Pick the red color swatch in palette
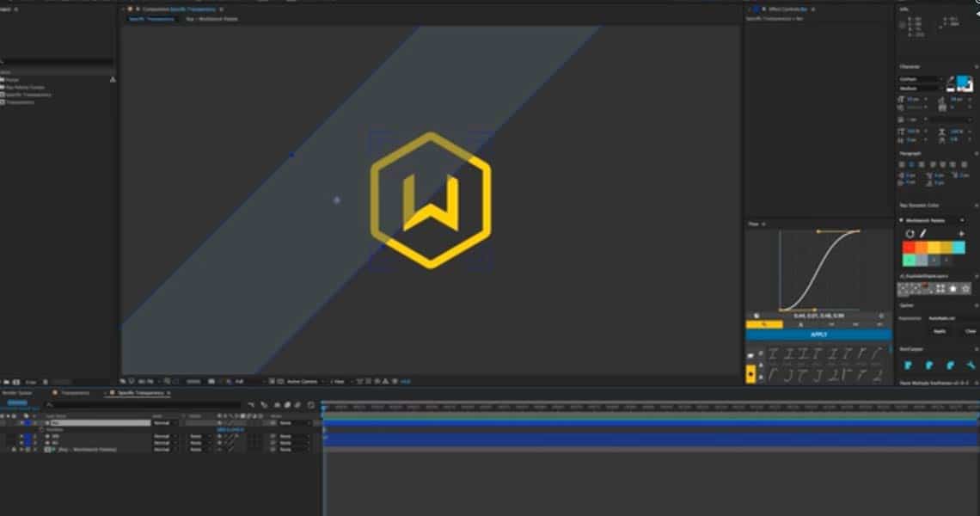 [x=909, y=248]
